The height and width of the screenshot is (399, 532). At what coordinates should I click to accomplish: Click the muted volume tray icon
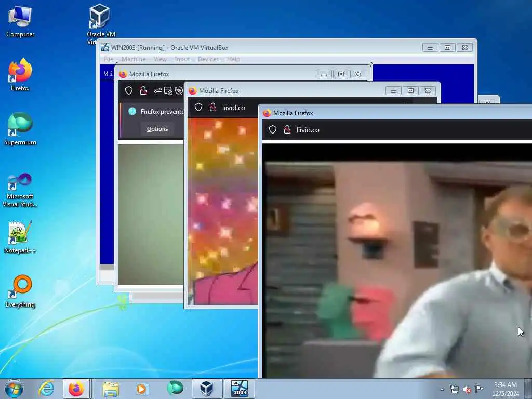[467, 389]
